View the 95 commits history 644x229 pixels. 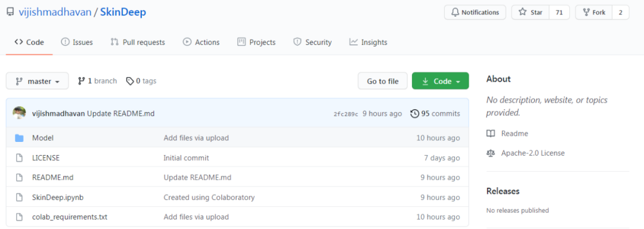tap(435, 114)
